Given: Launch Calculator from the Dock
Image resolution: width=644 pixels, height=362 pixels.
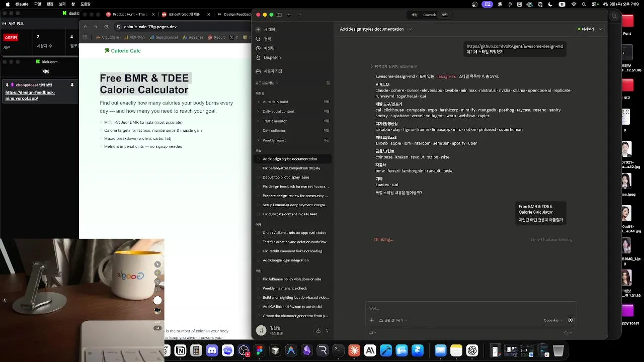Looking at the screenshot, I should point(196,351).
